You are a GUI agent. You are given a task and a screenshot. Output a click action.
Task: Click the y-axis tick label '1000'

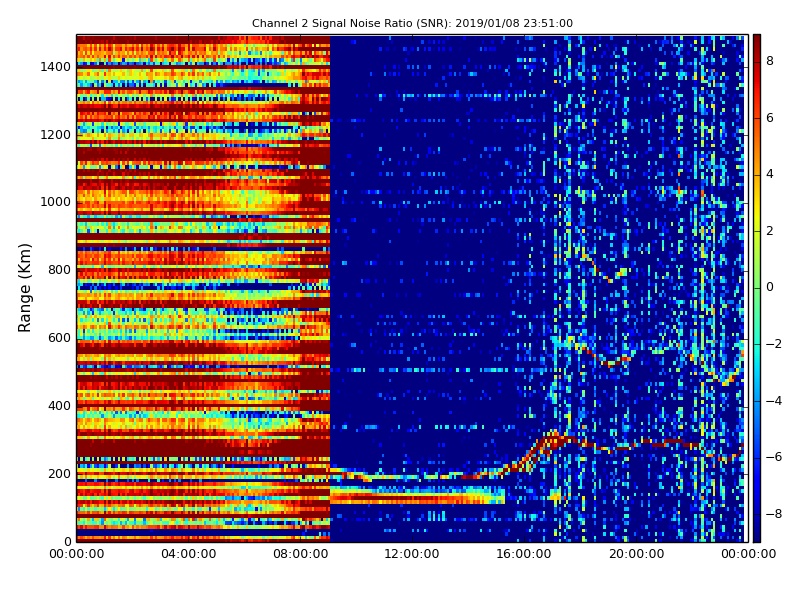56,202
